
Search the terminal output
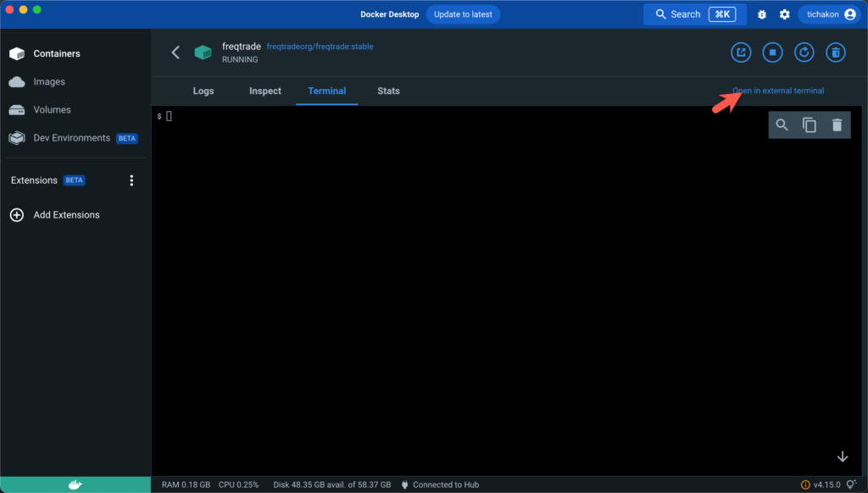pyautogui.click(x=782, y=125)
